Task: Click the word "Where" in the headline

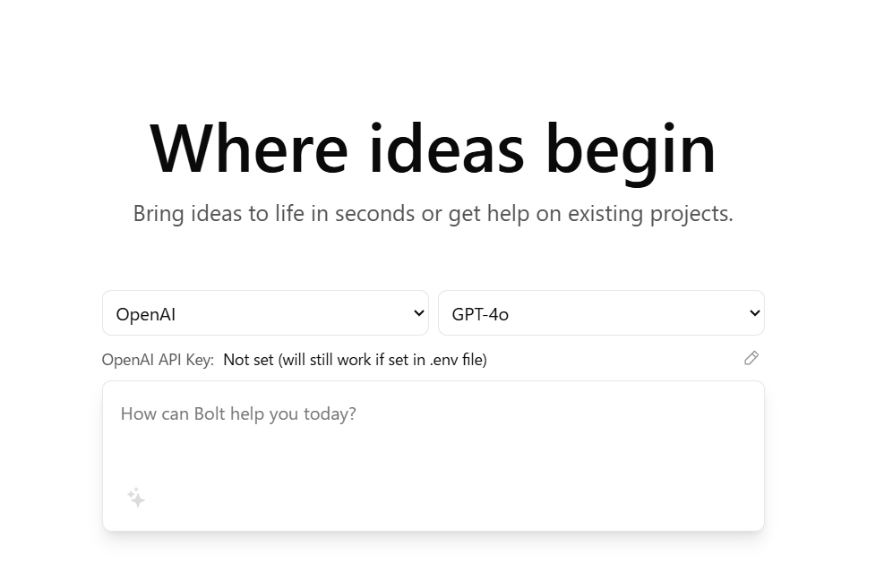Action: coord(248,148)
